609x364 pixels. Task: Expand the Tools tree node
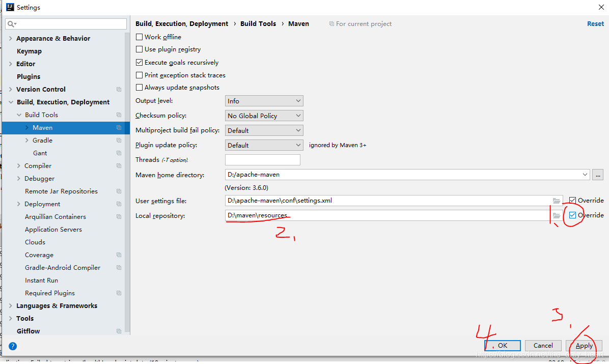pyautogui.click(x=11, y=319)
